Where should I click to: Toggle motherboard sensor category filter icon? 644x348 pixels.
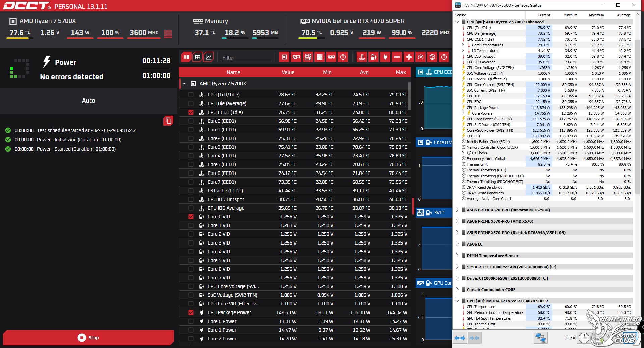coord(308,57)
